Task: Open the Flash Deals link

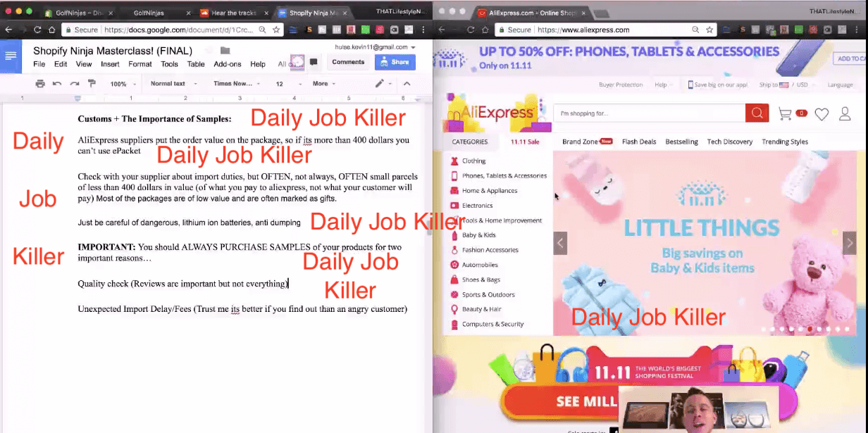Action: tap(639, 142)
